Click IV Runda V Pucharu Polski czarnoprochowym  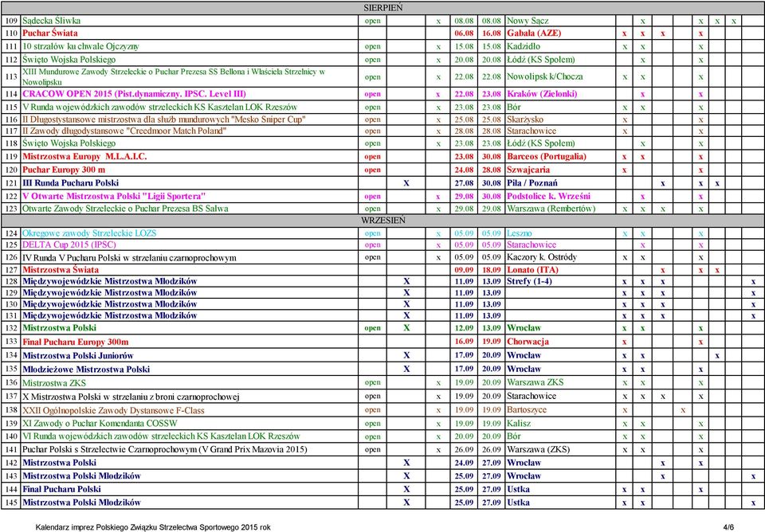[129, 257]
